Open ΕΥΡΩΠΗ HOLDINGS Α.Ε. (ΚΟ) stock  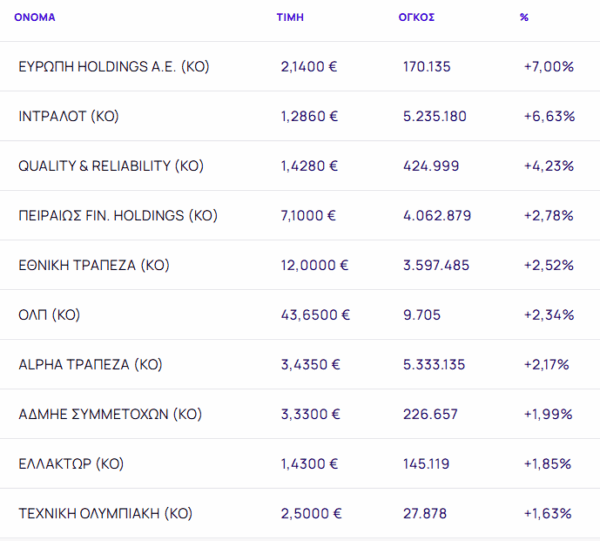pyautogui.click(x=114, y=67)
